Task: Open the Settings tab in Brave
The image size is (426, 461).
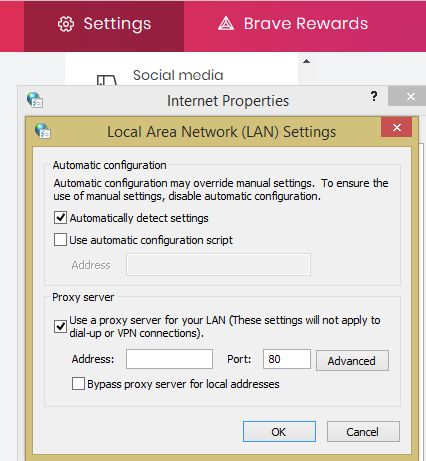Action: 104,26
